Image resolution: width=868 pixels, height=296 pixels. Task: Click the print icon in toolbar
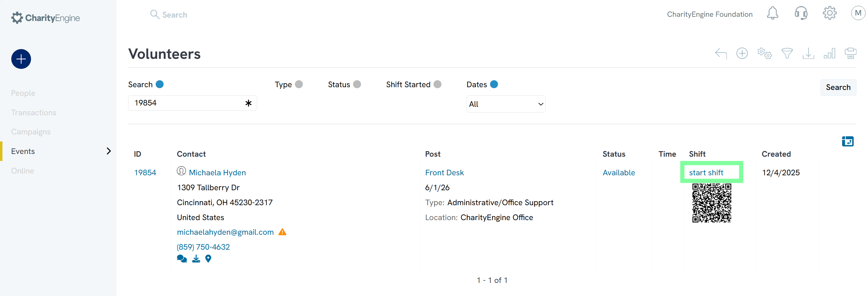point(850,53)
